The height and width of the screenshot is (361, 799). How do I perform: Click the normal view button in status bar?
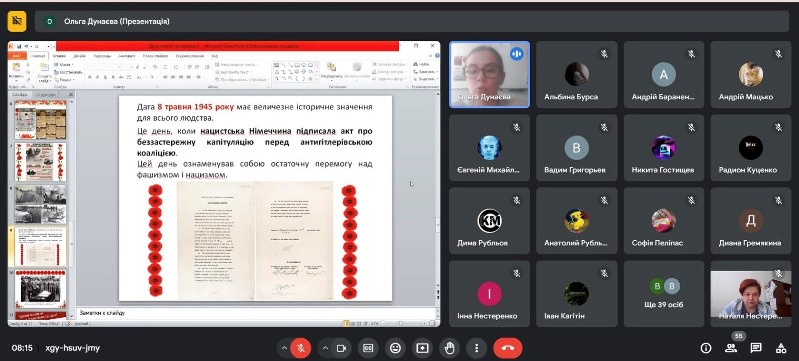(x=347, y=323)
